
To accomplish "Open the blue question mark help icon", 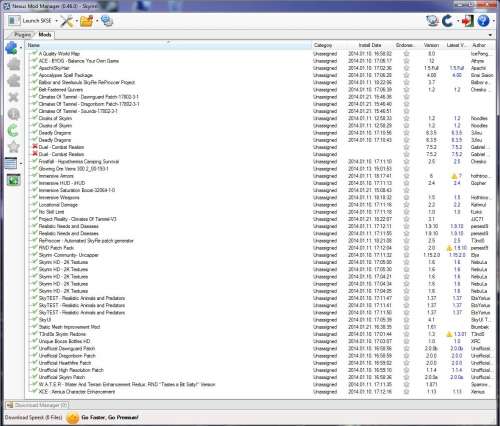I will 483,21.
